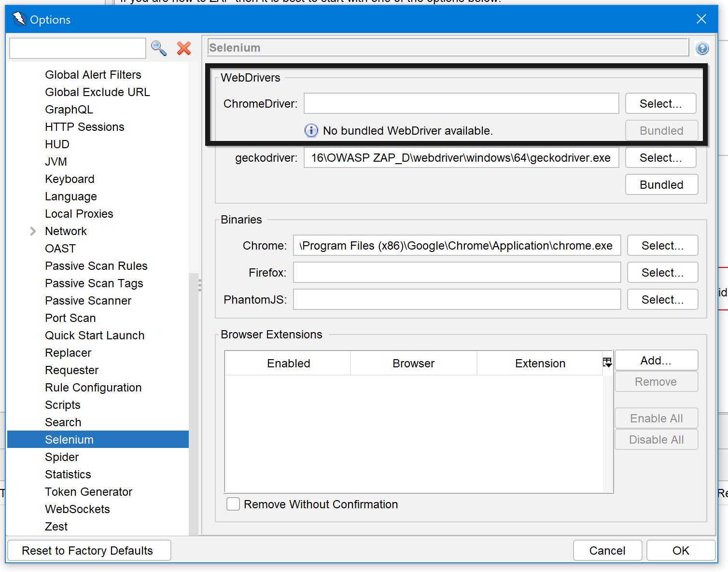The height and width of the screenshot is (572, 728).
Task: Click the info icon near 'No bundled WebDriver available'
Action: tap(311, 130)
